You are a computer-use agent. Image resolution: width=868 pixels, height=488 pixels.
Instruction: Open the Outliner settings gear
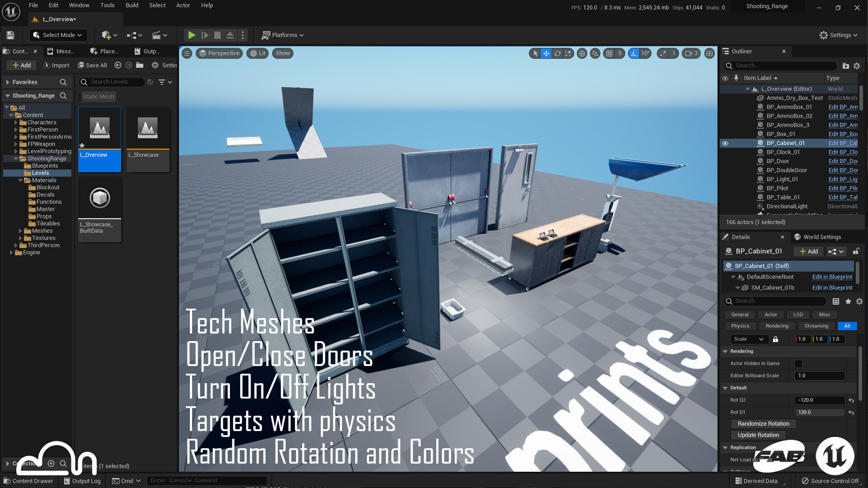[857, 66]
